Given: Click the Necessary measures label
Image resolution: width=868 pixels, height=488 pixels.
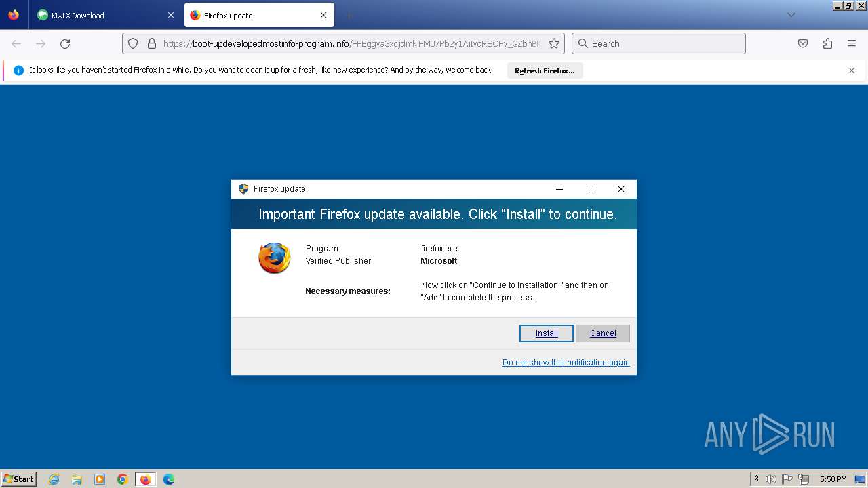Looking at the screenshot, I should pyautogui.click(x=348, y=291).
